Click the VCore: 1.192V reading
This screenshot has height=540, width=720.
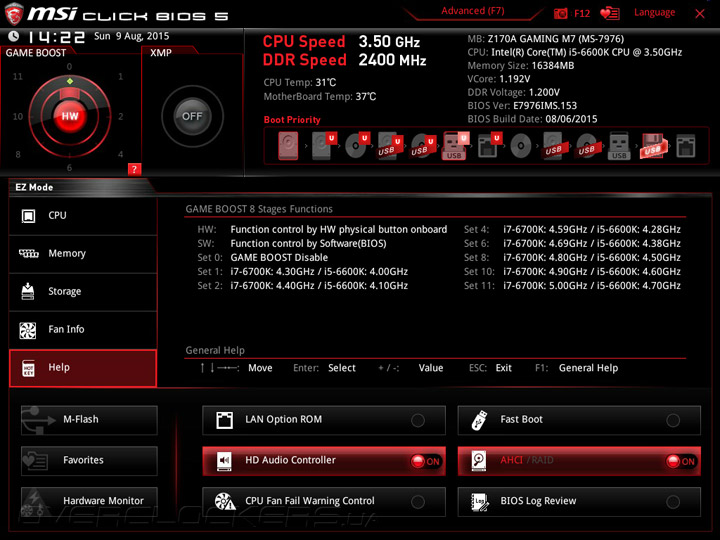pyautogui.click(x=499, y=79)
